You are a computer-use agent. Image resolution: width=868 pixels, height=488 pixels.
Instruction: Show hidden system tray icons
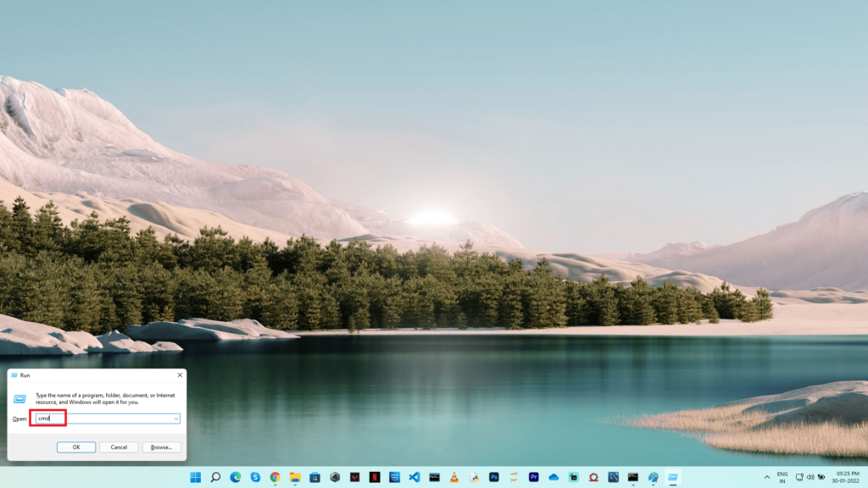(x=767, y=477)
